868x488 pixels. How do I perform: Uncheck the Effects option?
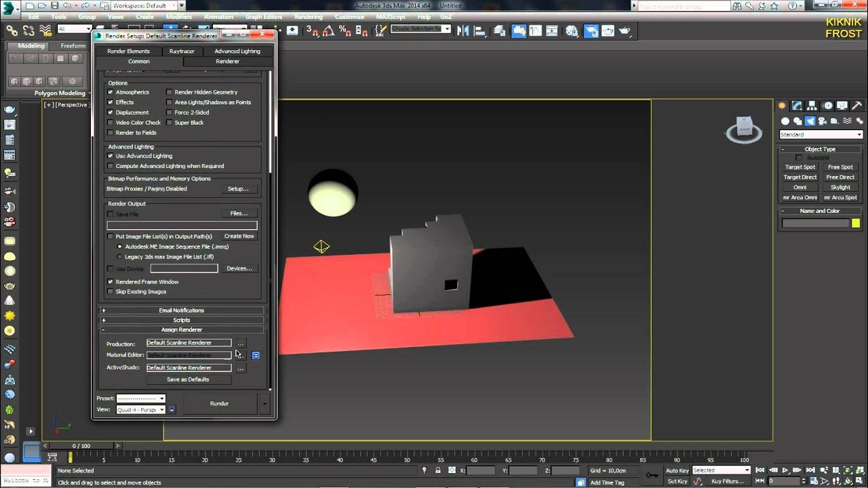pos(111,102)
